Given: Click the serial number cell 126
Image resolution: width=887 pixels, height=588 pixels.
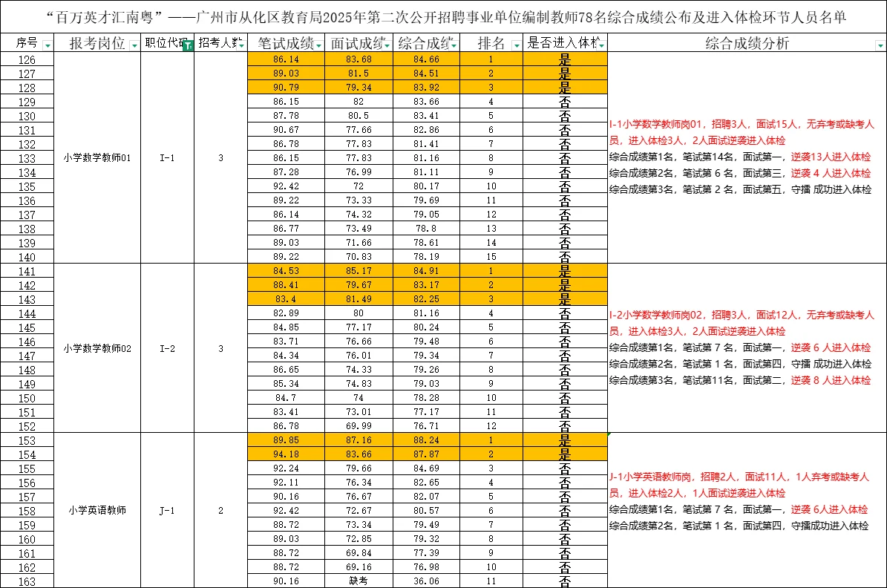Looking at the screenshot, I should 27,59.
